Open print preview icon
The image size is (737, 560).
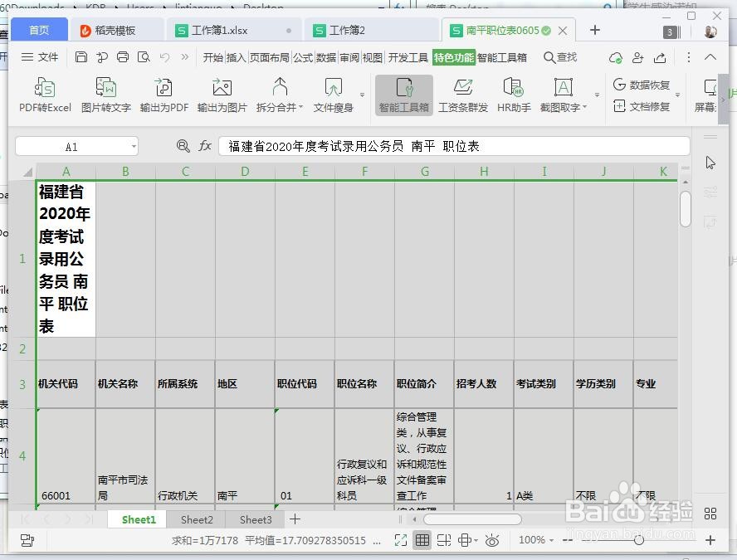pyautogui.click(x=144, y=57)
